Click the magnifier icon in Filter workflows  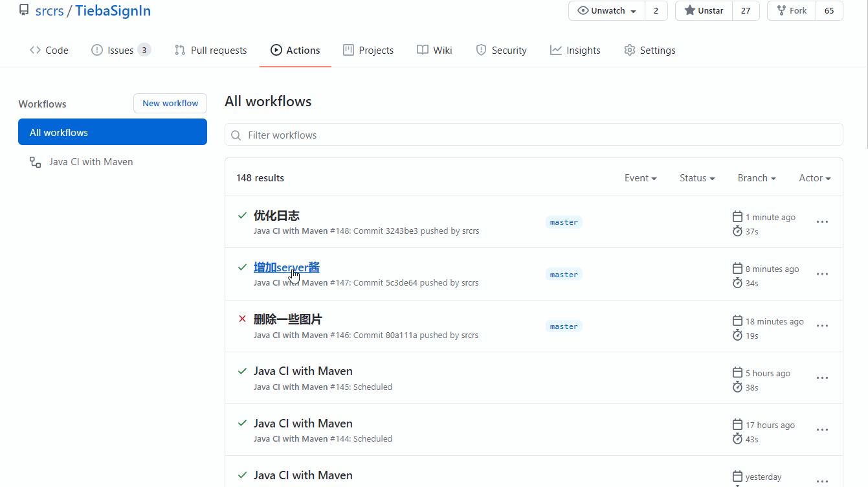coord(236,135)
